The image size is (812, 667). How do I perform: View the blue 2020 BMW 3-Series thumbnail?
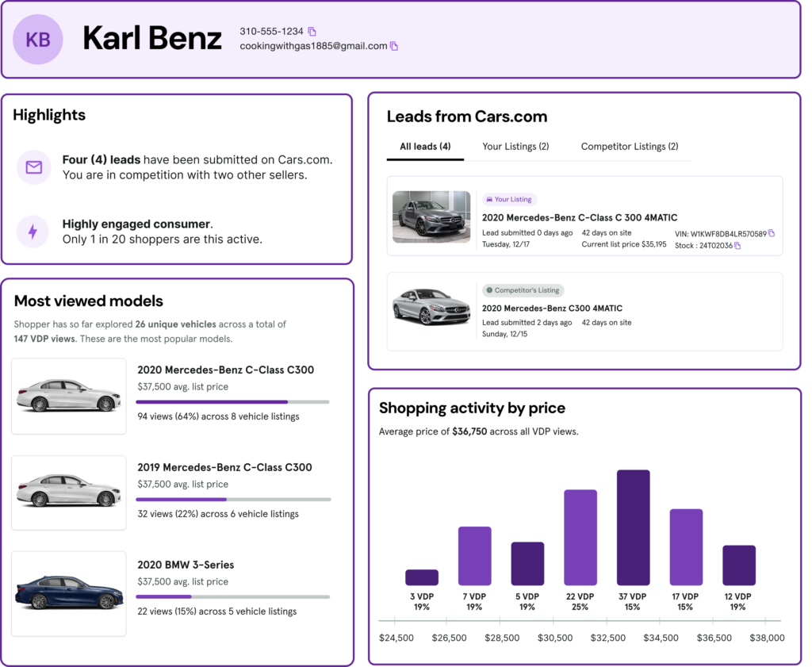point(69,593)
